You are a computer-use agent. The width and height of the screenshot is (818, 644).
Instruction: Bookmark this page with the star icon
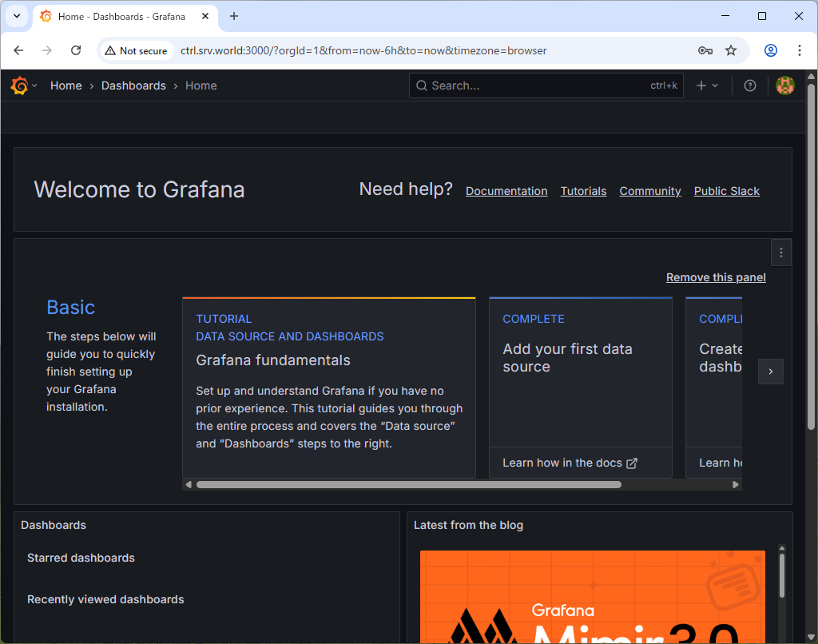(x=730, y=50)
